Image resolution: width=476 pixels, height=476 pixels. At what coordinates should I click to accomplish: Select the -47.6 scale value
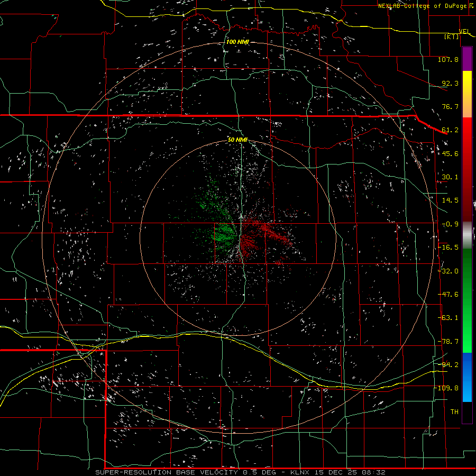(x=448, y=295)
